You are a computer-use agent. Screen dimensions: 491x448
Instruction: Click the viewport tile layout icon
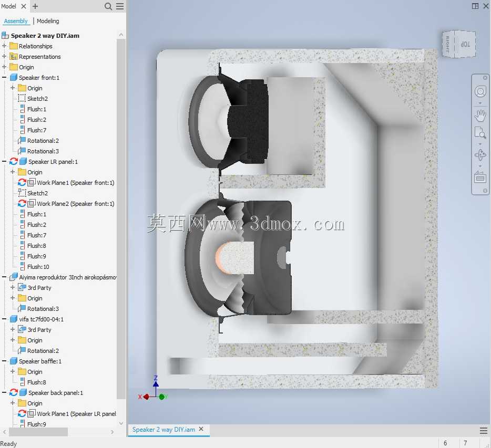coord(475,6)
